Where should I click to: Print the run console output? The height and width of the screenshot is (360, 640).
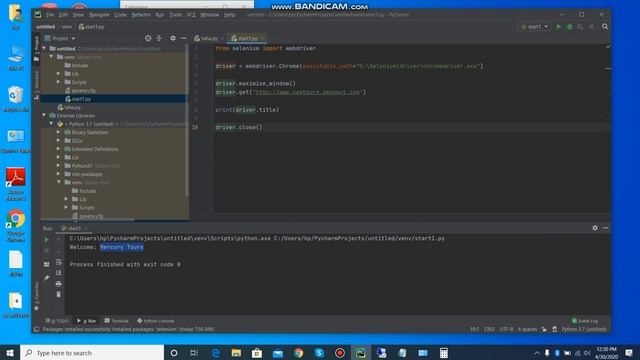58,284
